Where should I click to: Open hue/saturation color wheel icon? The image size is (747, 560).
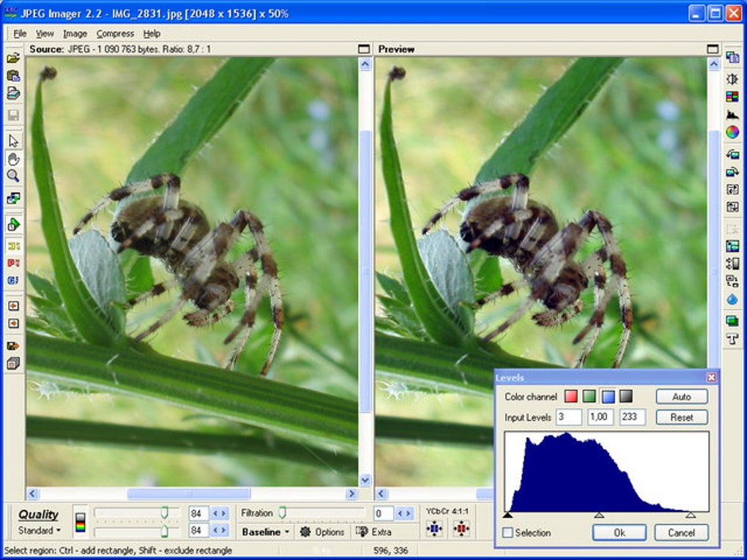coord(732,132)
